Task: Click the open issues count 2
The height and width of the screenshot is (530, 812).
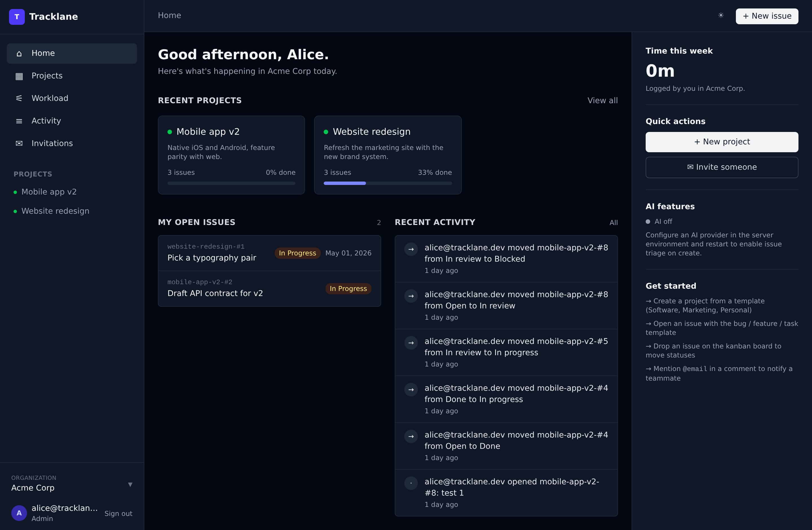Action: pyautogui.click(x=379, y=223)
